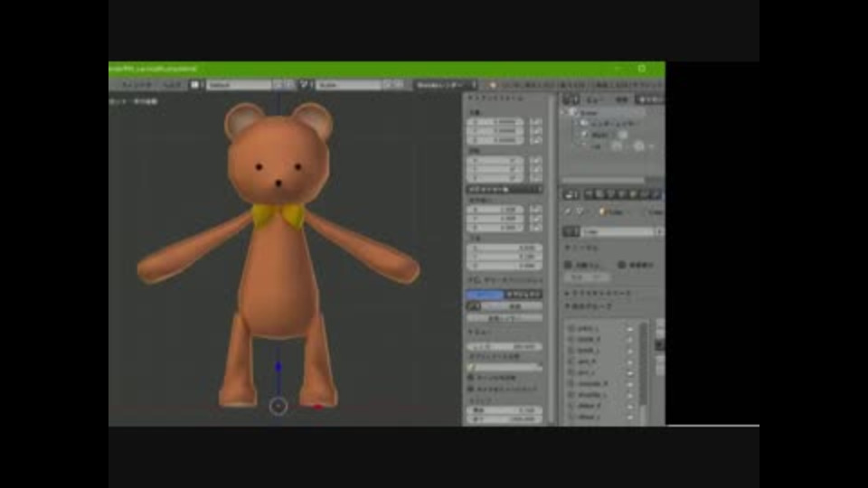Click the Dimensions X value field
Screen dimensions: 868x488
click(505, 249)
